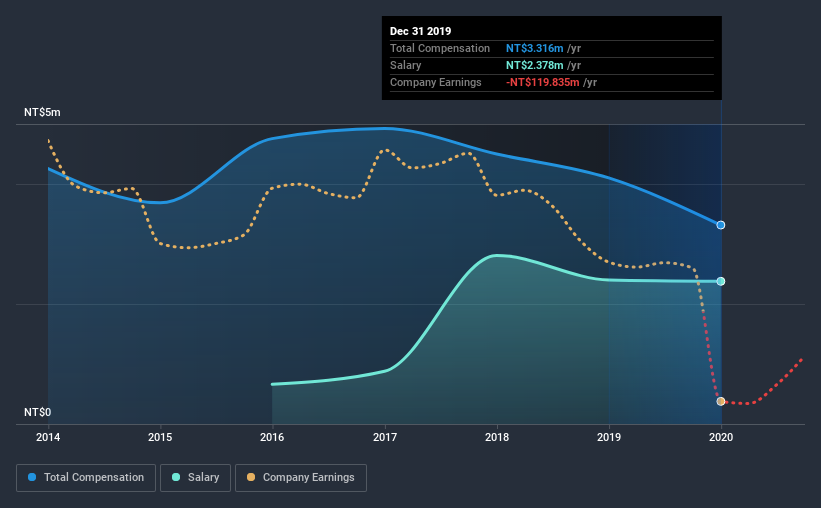Click the NT$2.378m salary value
Viewport: 821px width, 508px height.
click(x=535, y=65)
